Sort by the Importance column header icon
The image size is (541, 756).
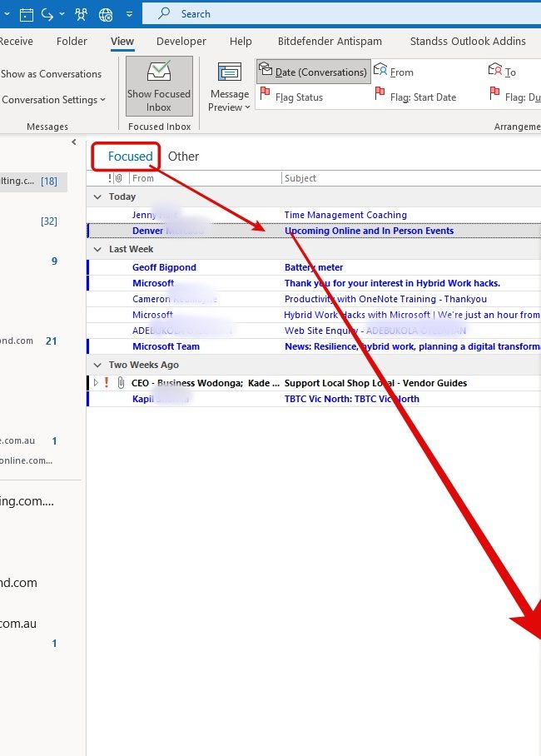click(110, 178)
